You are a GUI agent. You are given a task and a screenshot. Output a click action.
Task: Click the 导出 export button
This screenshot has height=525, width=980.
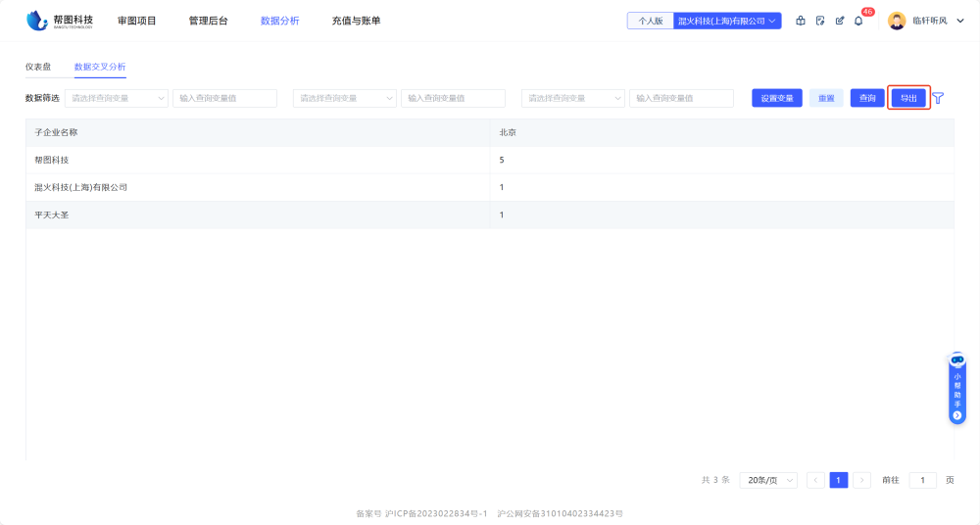click(908, 98)
